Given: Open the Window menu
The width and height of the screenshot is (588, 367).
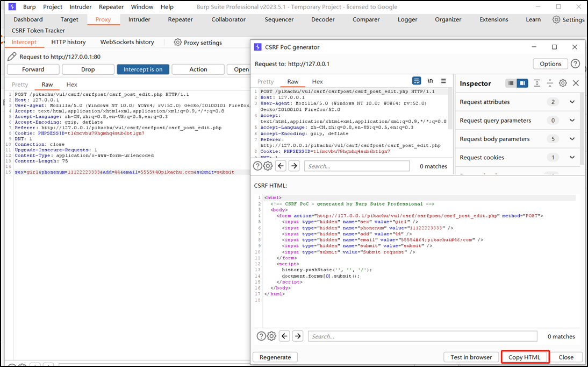Looking at the screenshot, I should pyautogui.click(x=142, y=7).
